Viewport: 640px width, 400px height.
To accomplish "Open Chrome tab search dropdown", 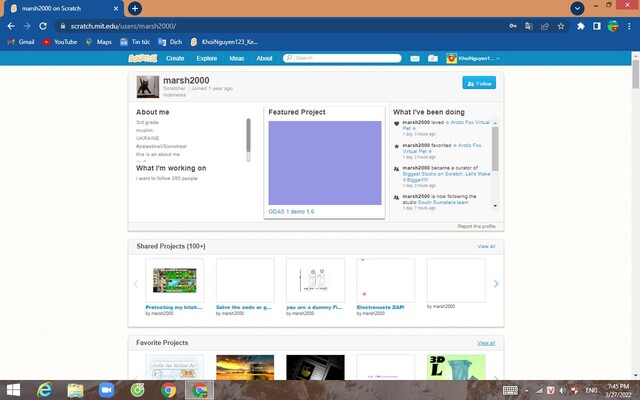I will point(577,8).
